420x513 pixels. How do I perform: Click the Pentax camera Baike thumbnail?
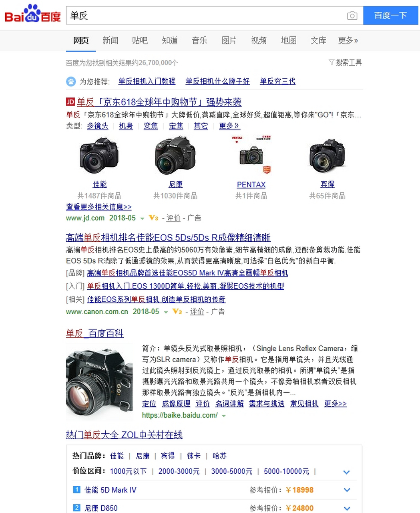pos(99,382)
